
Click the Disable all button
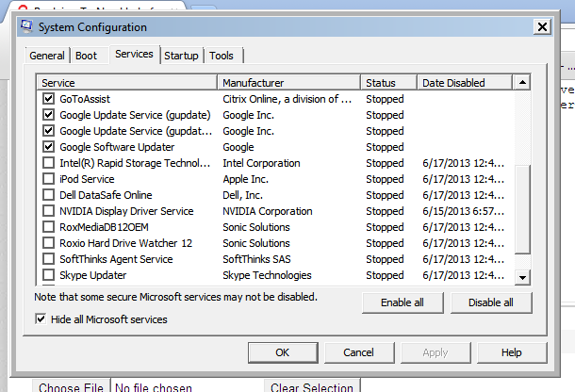point(491,302)
